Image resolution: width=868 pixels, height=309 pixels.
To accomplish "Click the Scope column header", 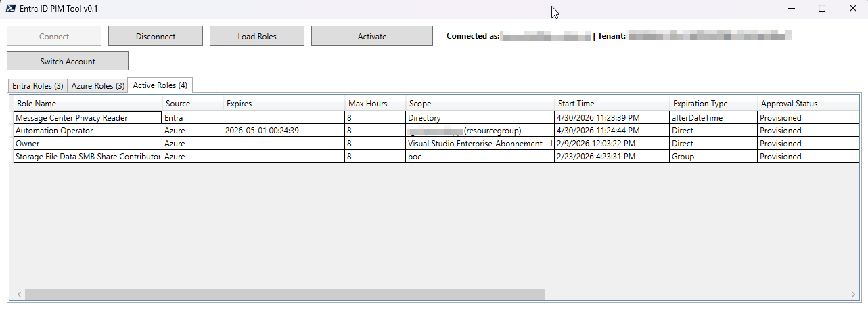I will tap(480, 104).
